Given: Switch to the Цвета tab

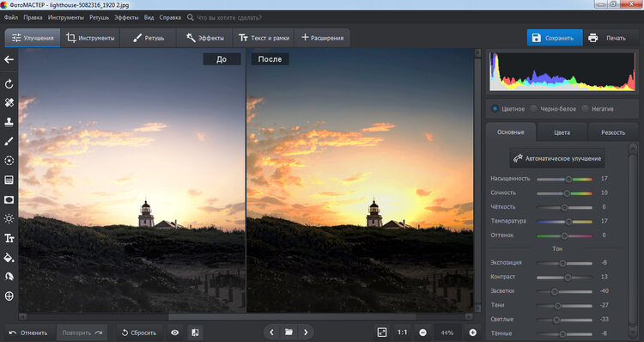Looking at the screenshot, I should [562, 132].
